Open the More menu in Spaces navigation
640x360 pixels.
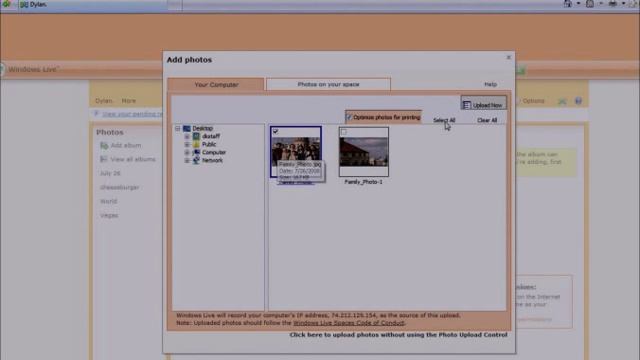coord(129,100)
